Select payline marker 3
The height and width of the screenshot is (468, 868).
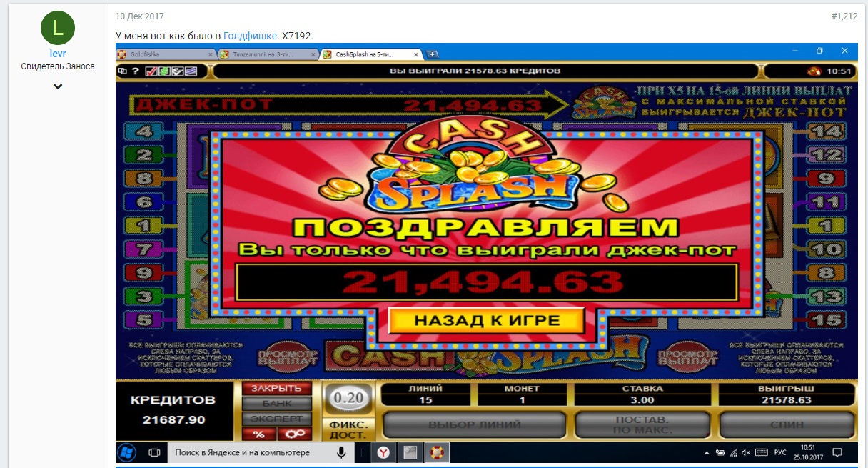coord(144,296)
